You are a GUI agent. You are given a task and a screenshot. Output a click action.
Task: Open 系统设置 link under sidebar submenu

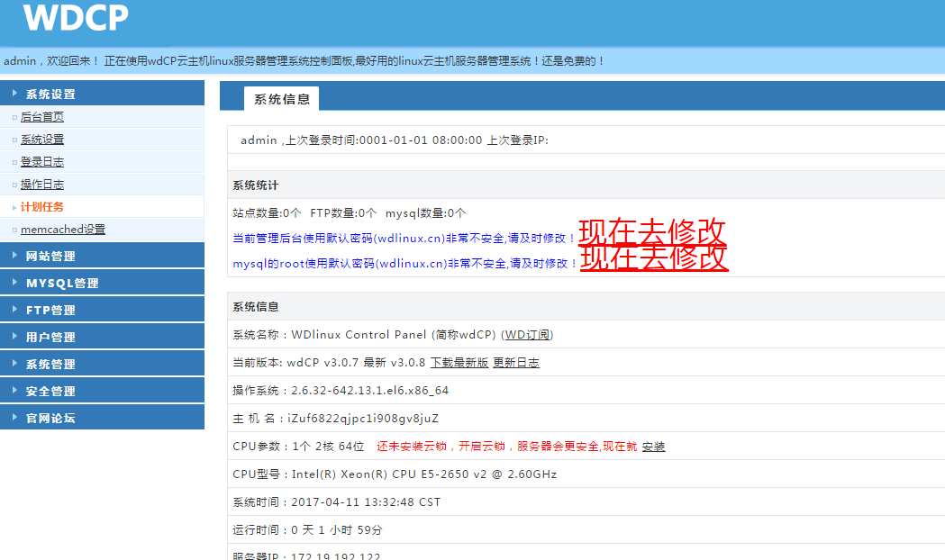tap(42, 139)
